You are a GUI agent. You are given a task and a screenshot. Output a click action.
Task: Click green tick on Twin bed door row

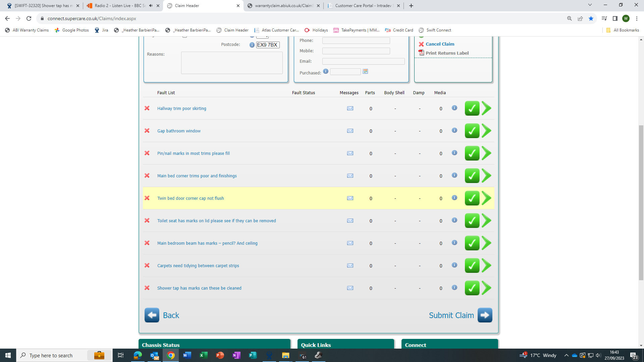pos(472,198)
